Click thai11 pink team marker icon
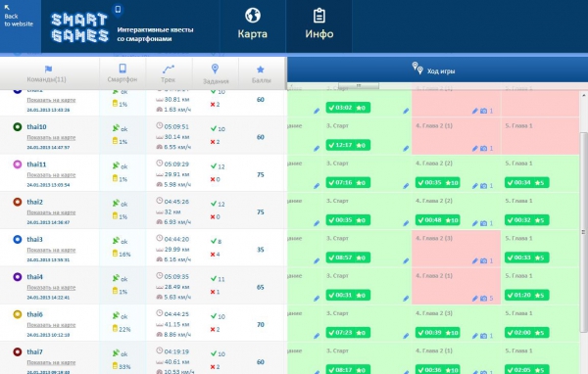Screen dimensions: 588x374 18,164
